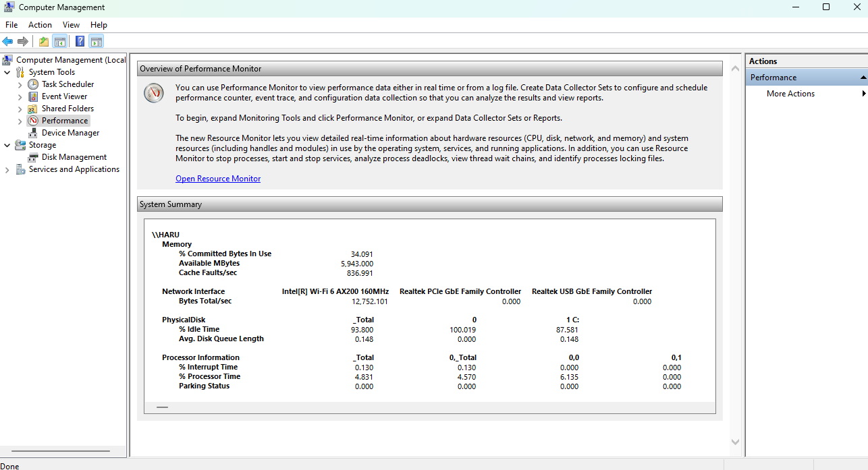Click the blue Help question mark icon
The image size is (868, 470).
coord(80,42)
